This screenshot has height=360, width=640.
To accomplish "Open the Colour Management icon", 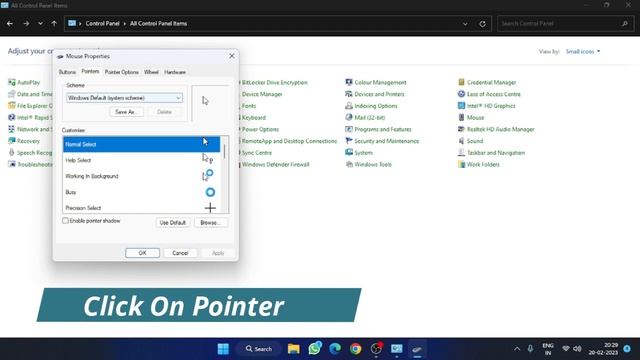I will click(x=349, y=82).
